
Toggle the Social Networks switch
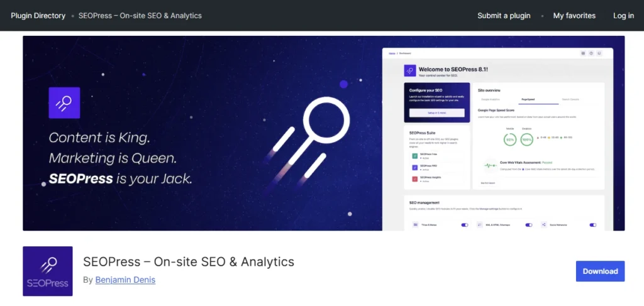pyautogui.click(x=592, y=225)
